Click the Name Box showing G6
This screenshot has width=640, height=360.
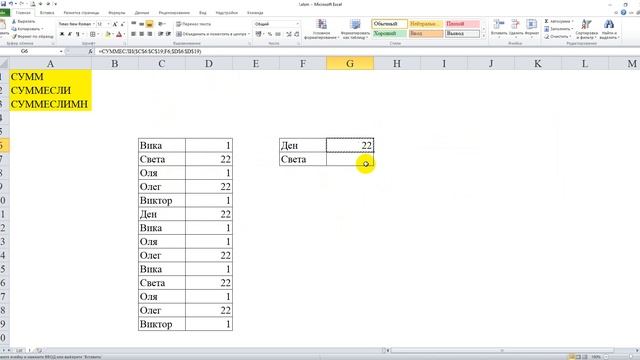31,51
